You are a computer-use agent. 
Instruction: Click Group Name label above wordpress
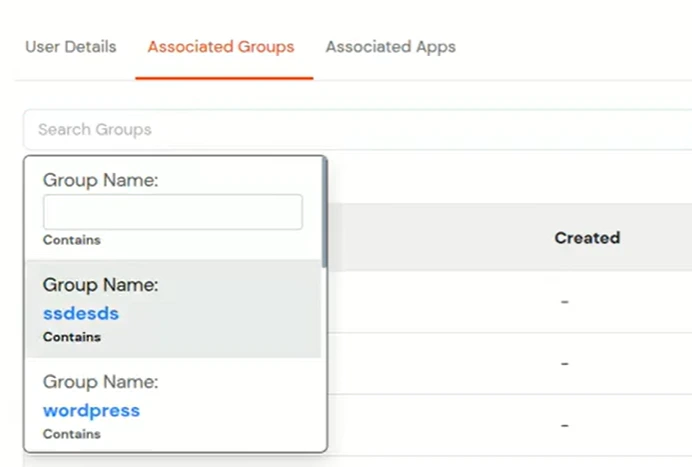click(x=101, y=382)
